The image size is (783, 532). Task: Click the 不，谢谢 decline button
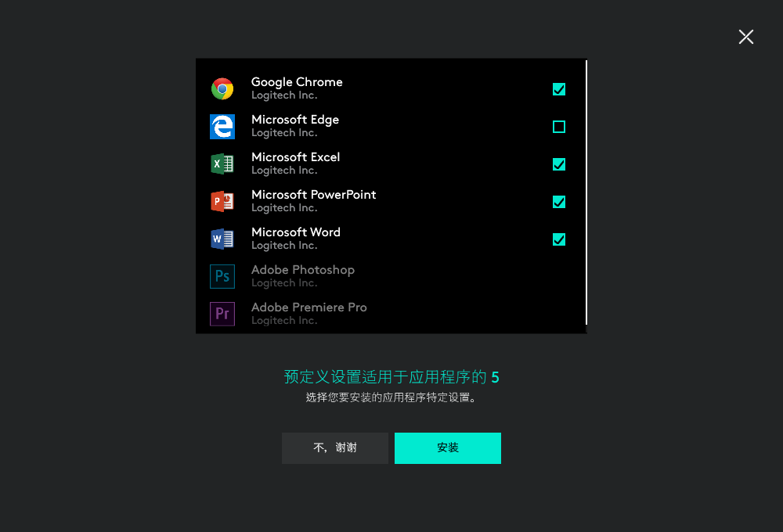[334, 448]
